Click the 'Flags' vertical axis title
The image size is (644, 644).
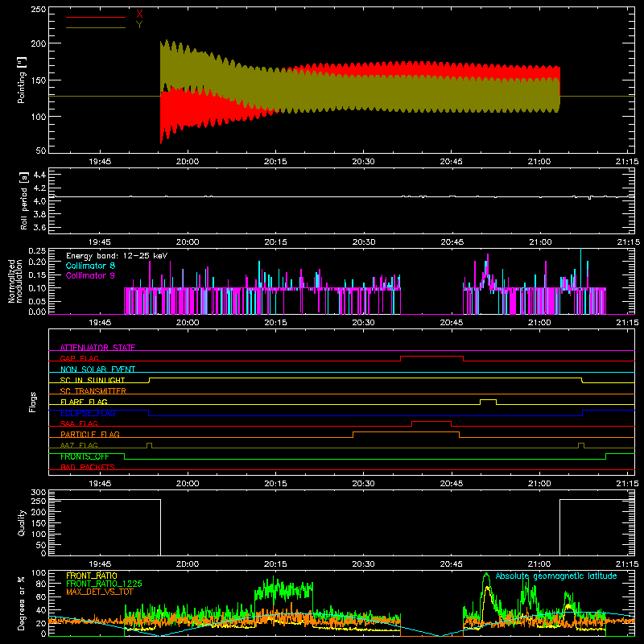[x=32, y=402]
